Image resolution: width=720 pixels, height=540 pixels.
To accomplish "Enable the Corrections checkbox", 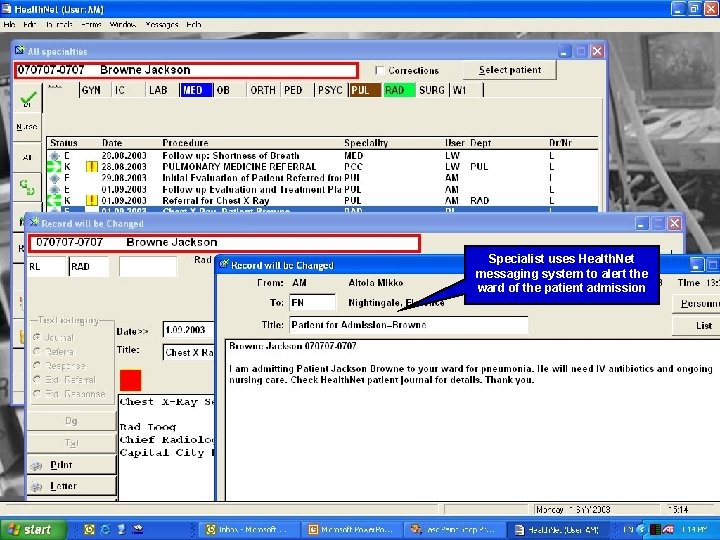I will (379, 70).
